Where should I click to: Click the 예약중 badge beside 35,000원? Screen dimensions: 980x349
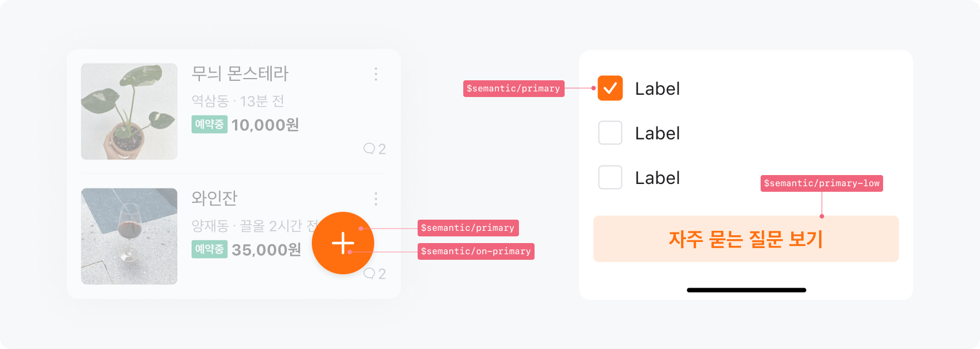click(209, 249)
